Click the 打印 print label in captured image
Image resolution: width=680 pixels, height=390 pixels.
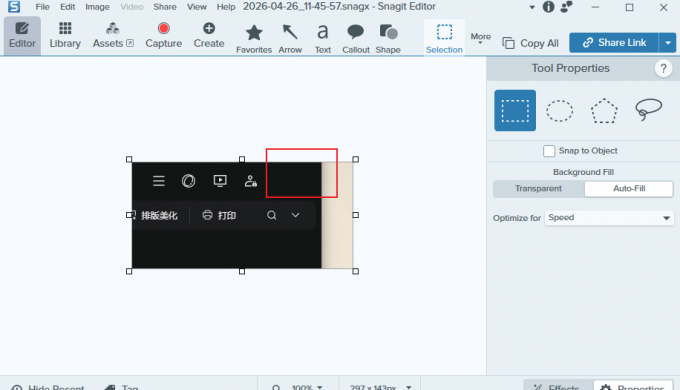(x=227, y=215)
